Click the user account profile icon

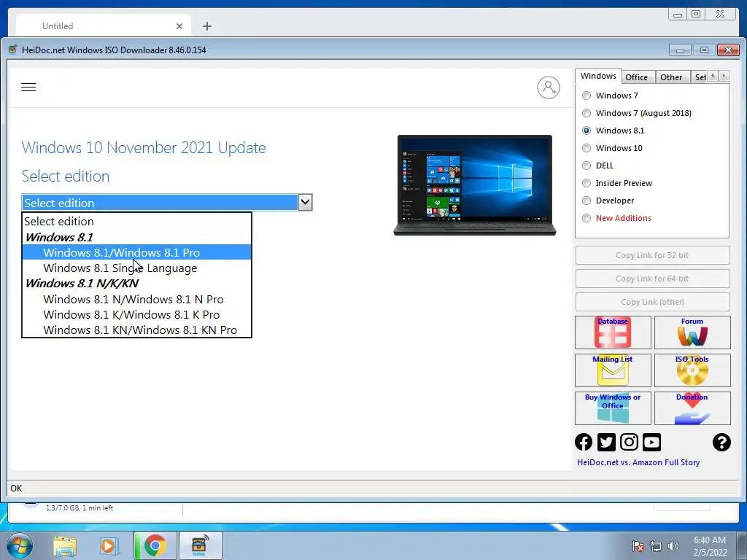point(549,87)
